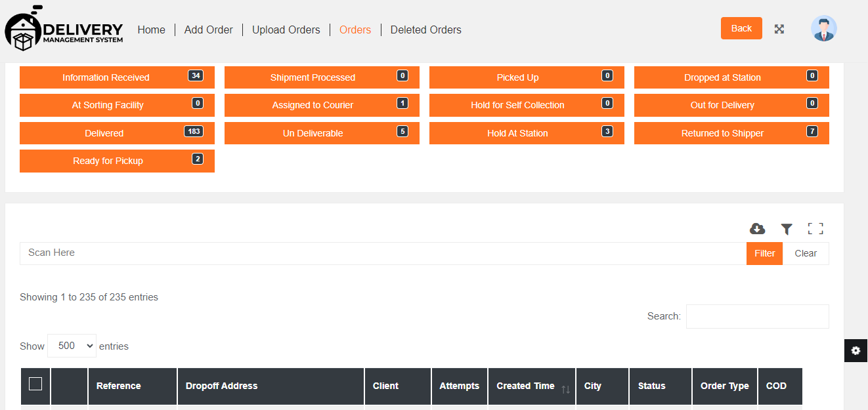Open the funnel filter icon
The width and height of the screenshot is (868, 410).
pyautogui.click(x=787, y=229)
